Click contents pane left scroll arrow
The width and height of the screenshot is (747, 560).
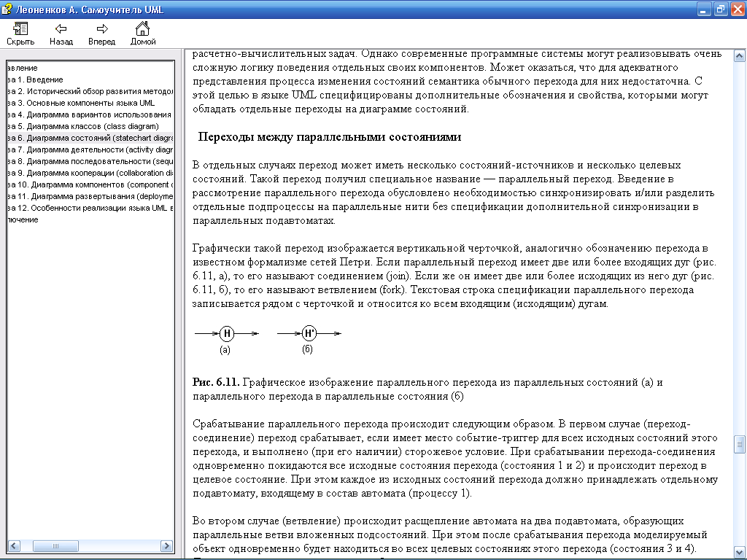pyautogui.click(x=14, y=545)
